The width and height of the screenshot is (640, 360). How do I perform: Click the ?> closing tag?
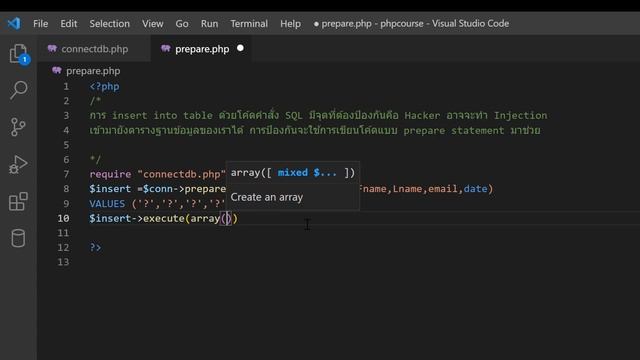coord(96,247)
